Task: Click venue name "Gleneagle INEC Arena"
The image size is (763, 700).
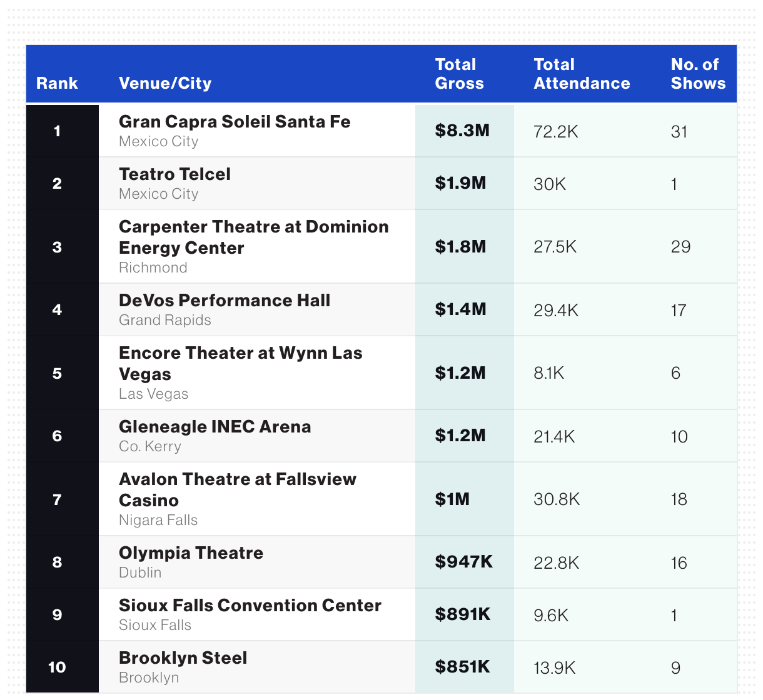Action: (215, 426)
